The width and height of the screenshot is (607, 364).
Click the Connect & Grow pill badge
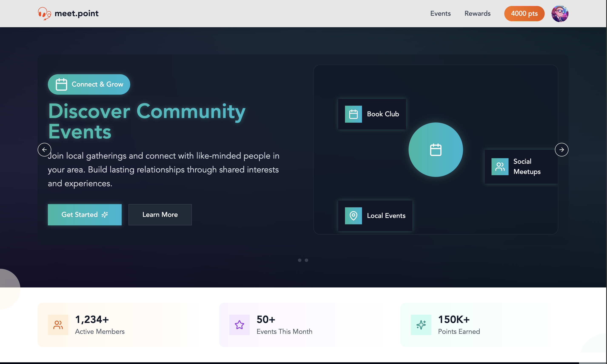point(89,84)
